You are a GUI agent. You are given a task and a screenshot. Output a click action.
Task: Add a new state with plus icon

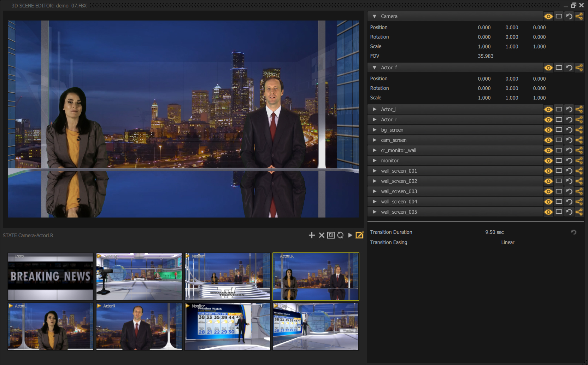[x=312, y=235]
